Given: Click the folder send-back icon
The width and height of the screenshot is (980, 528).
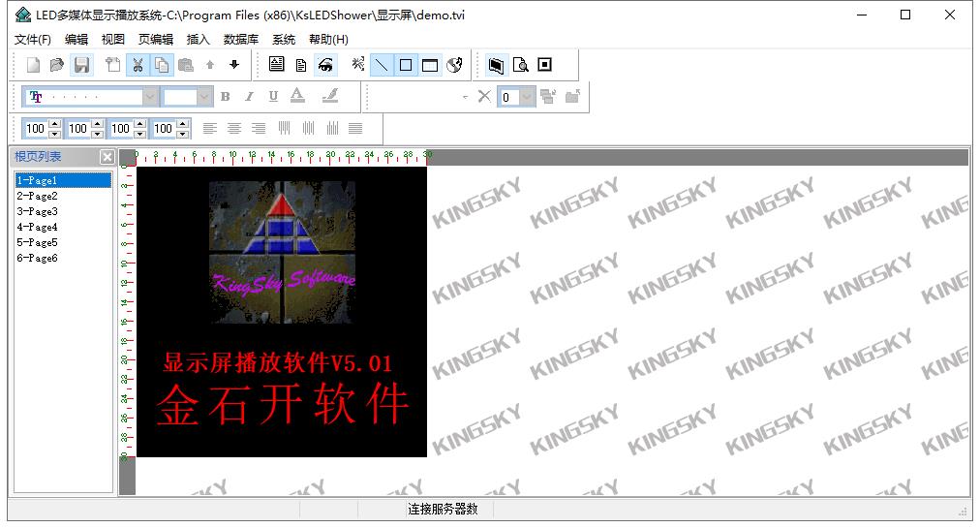Looking at the screenshot, I should (572, 96).
